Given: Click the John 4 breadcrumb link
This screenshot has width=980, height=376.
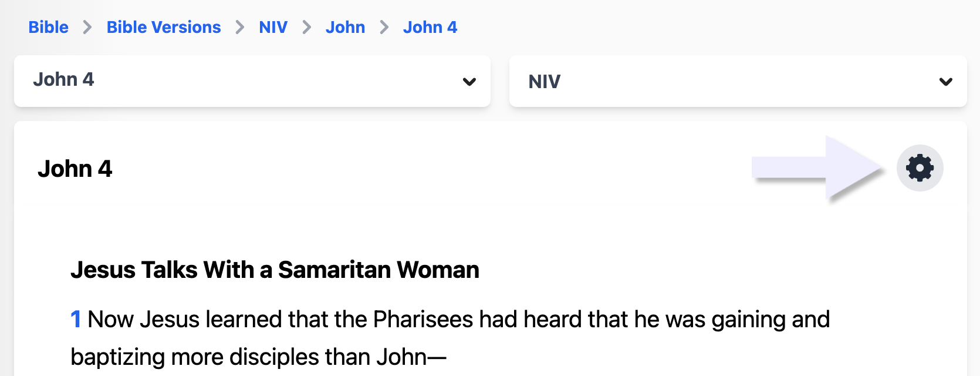Looking at the screenshot, I should [x=430, y=27].
